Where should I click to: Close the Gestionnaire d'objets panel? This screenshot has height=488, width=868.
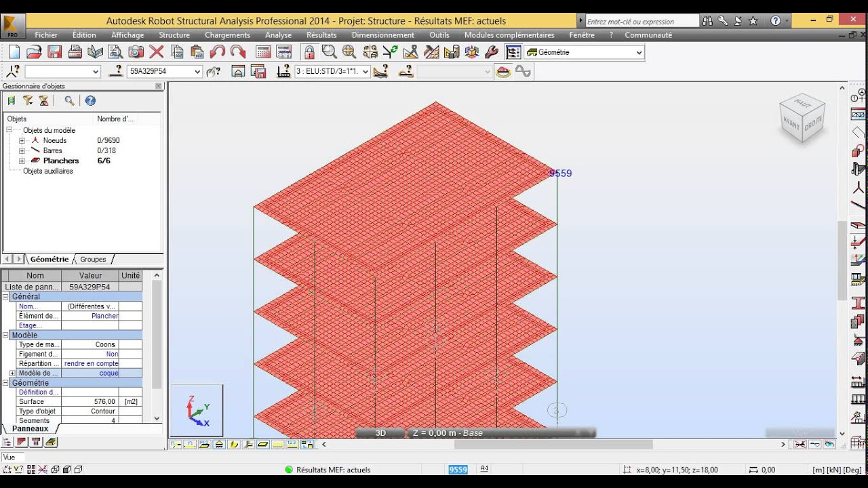point(159,86)
